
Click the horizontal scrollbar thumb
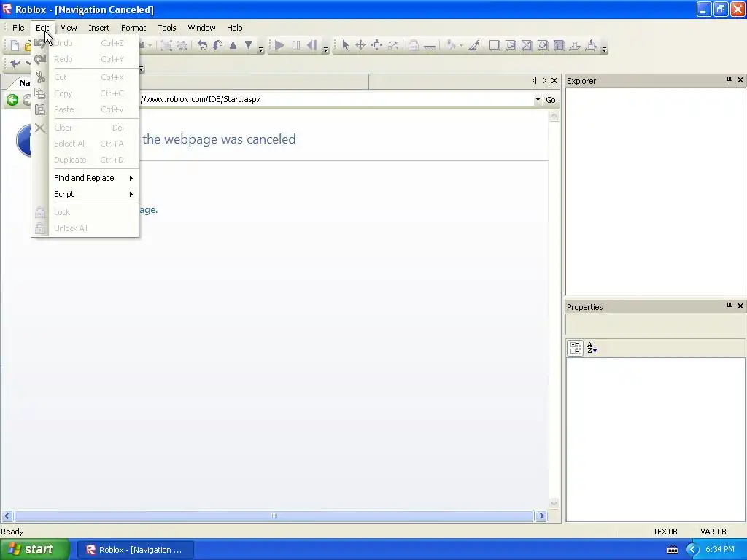click(x=274, y=516)
